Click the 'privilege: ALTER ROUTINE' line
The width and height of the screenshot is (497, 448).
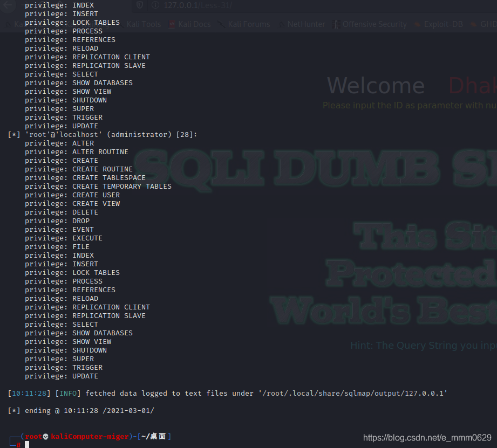tap(77, 152)
